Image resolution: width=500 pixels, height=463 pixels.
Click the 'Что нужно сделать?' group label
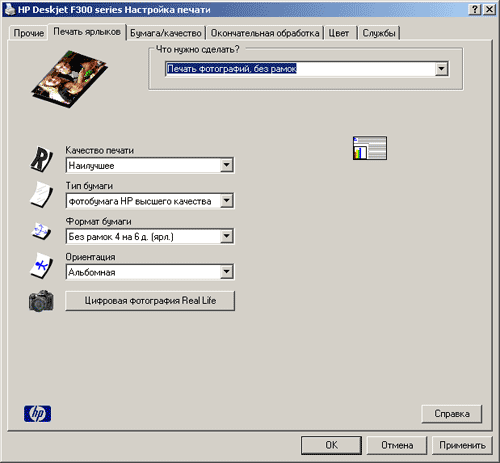pyautogui.click(x=198, y=49)
